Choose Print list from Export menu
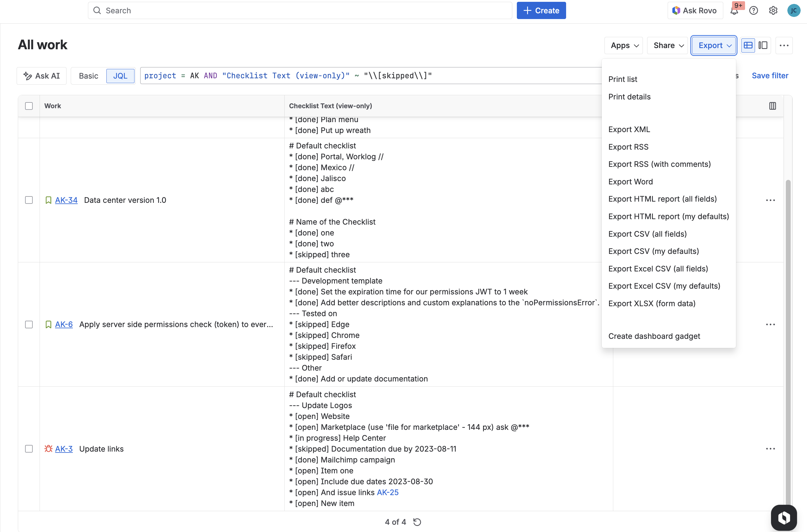This screenshot has height=532, width=807. click(622, 79)
